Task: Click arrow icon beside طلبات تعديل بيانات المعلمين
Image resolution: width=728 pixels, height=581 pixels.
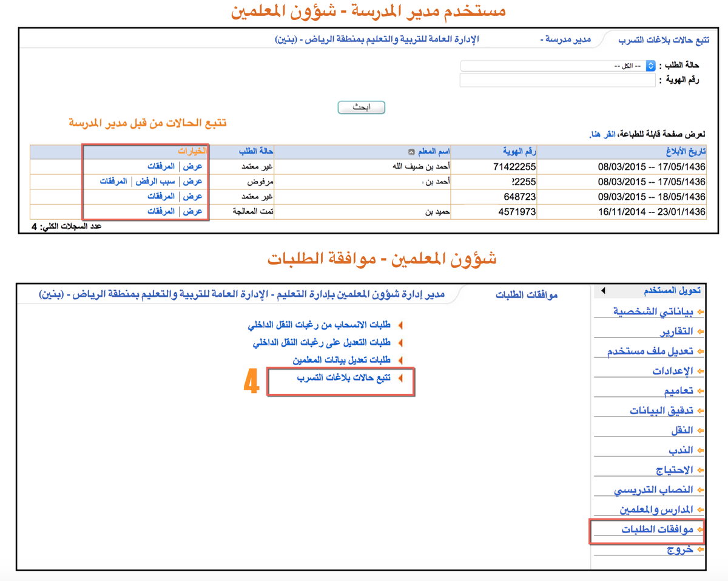Action: click(400, 361)
